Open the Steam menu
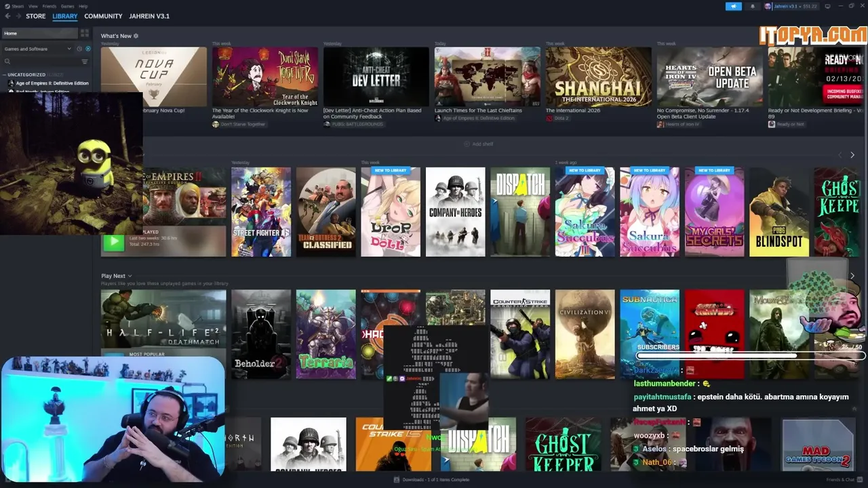Image resolution: width=868 pixels, height=488 pixels. (x=16, y=6)
